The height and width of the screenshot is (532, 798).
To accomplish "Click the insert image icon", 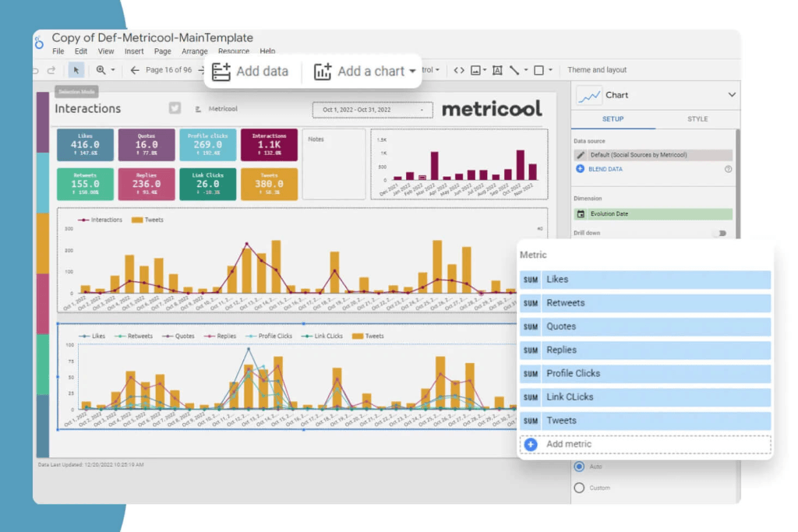I will click(475, 70).
